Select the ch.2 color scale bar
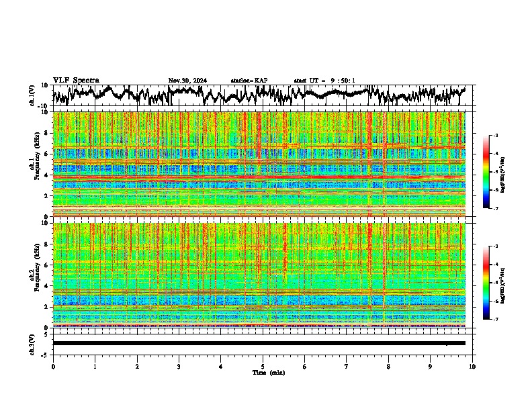The width and height of the screenshot is (532, 411). (x=486, y=283)
